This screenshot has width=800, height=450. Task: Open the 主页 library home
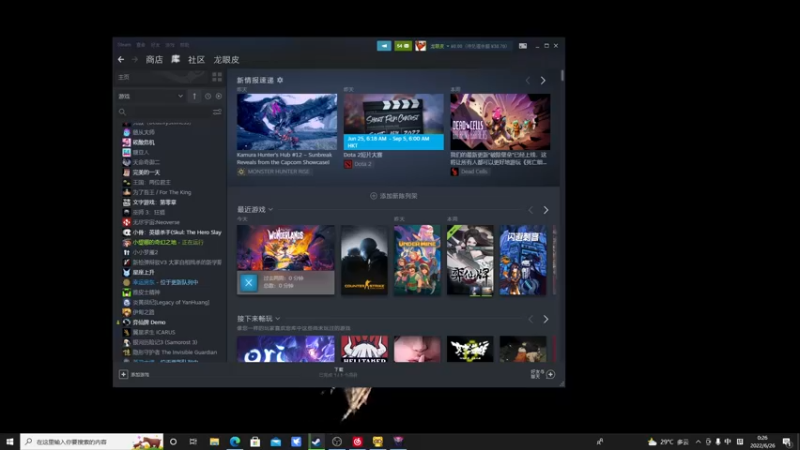pyautogui.click(x=124, y=77)
